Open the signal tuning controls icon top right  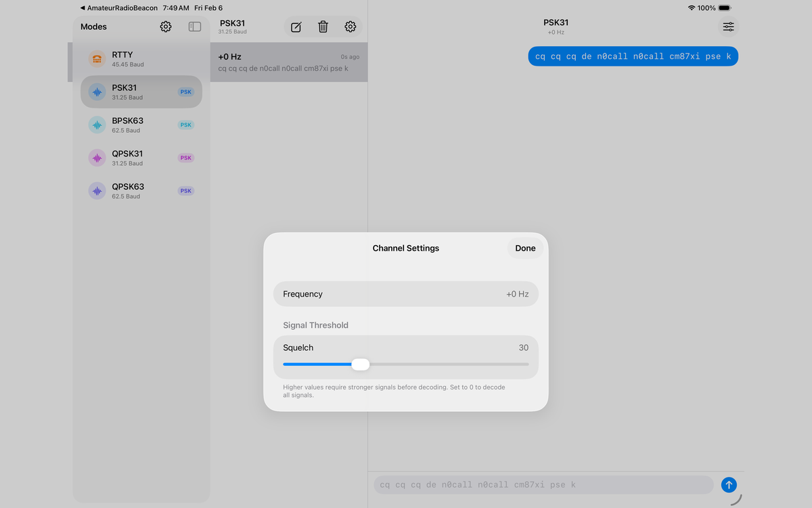[x=727, y=26]
